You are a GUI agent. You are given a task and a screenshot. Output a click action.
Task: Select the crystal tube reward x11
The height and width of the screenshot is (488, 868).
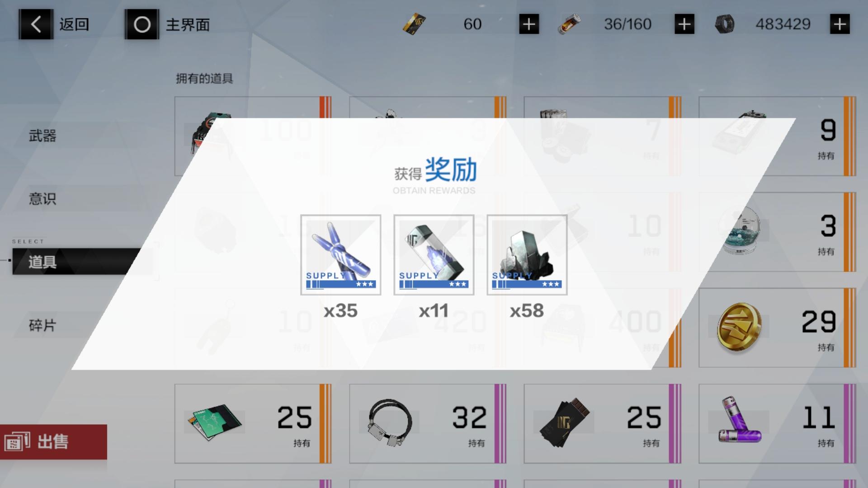[x=434, y=255]
